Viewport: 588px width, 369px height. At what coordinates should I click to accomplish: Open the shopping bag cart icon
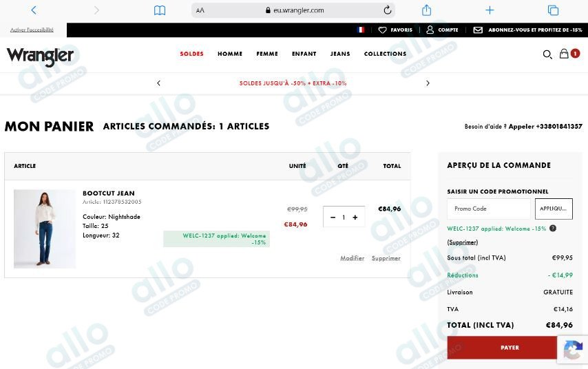pos(564,54)
